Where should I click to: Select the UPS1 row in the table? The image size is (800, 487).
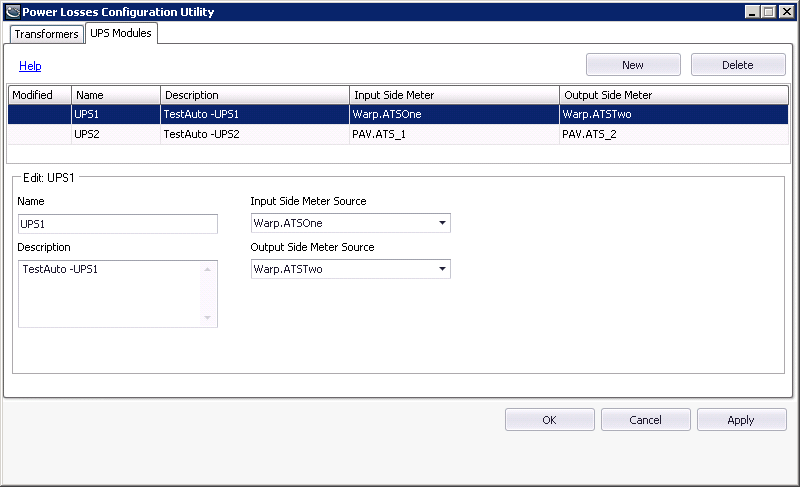pyautogui.click(x=398, y=114)
